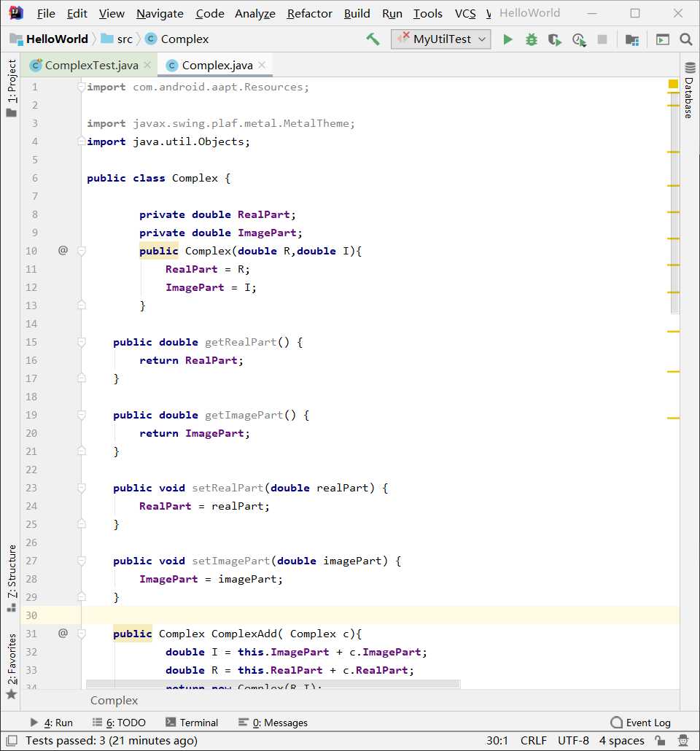Collapse the imports fold on line 1

pyautogui.click(x=82, y=87)
